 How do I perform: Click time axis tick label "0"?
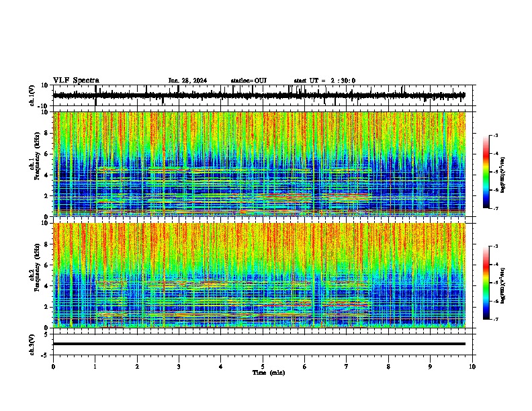point(53,367)
